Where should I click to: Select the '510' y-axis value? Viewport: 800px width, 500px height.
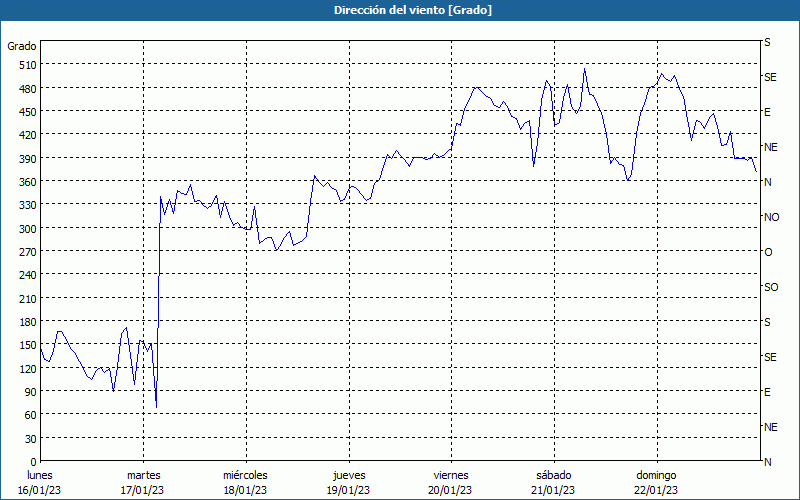coord(28,65)
